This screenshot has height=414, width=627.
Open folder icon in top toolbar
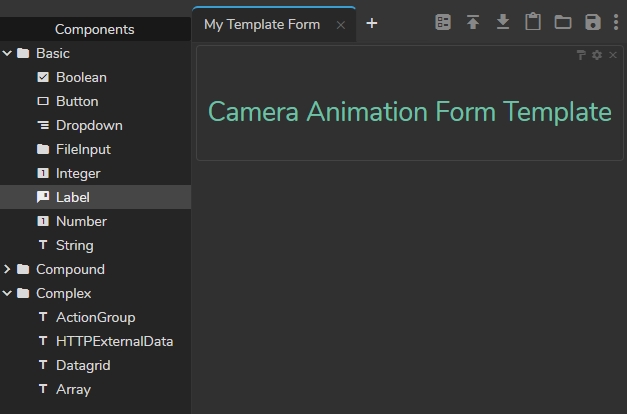563,22
